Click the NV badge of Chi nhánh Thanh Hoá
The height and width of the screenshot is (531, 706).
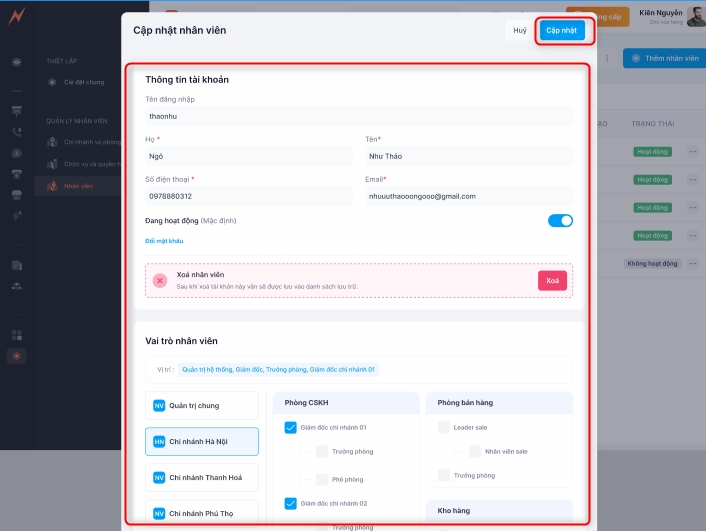159,477
